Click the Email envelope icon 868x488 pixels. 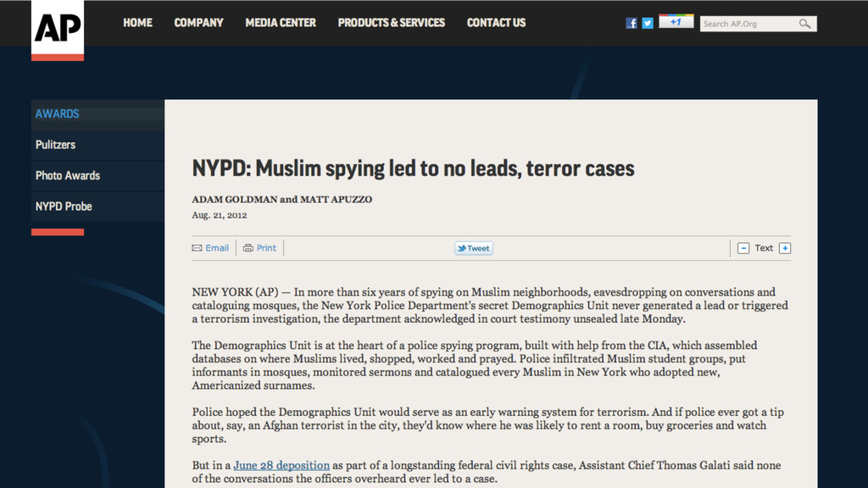(197, 248)
